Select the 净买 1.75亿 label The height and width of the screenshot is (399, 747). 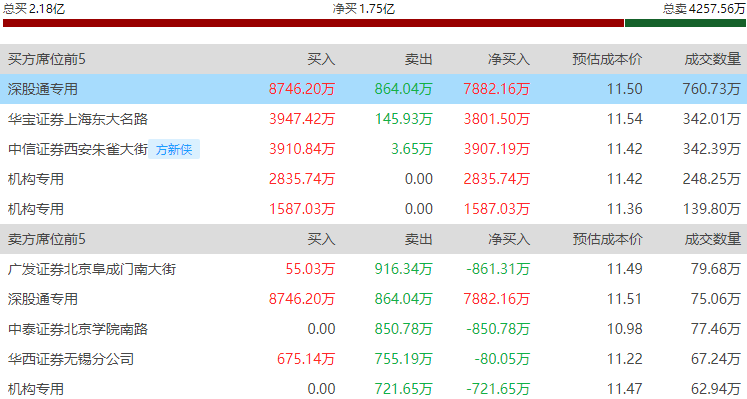point(363,9)
